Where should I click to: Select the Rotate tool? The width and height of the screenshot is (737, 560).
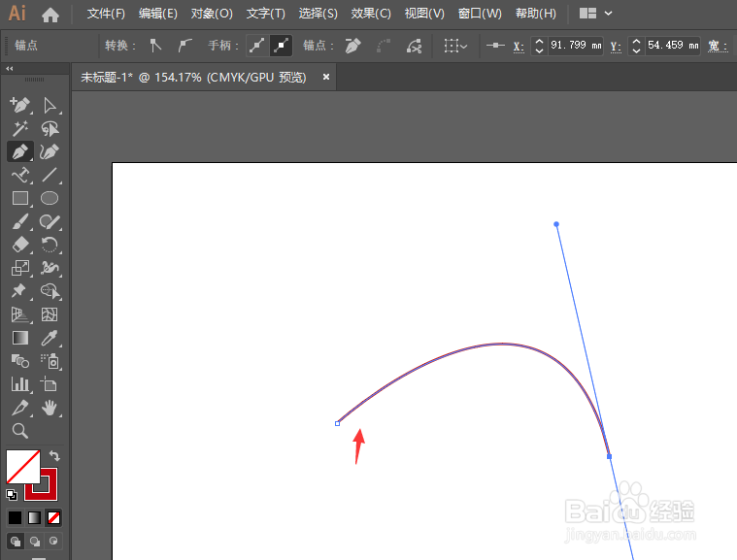[x=50, y=245]
